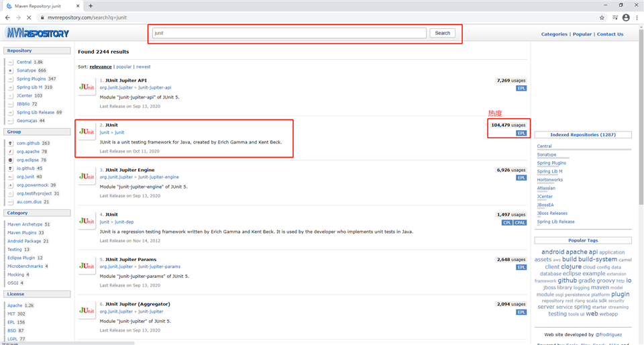644x345 pixels.
Task: Filter by Mocking category
Action: pyautogui.click(x=15, y=275)
